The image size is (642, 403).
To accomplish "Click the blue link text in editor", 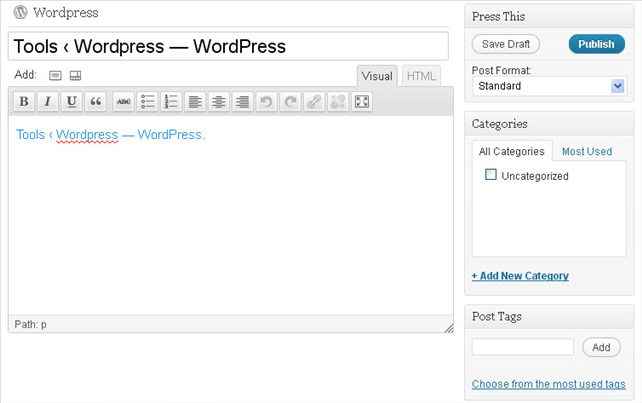I will (109, 134).
